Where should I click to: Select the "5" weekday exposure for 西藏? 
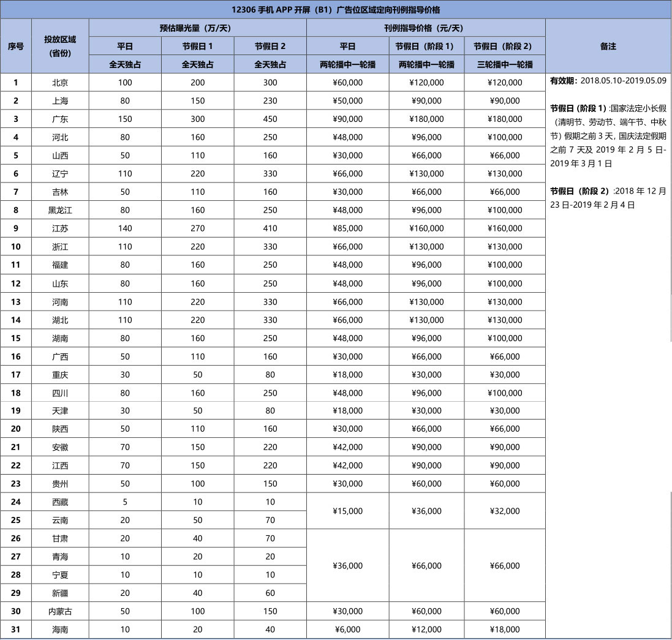pyautogui.click(x=125, y=502)
